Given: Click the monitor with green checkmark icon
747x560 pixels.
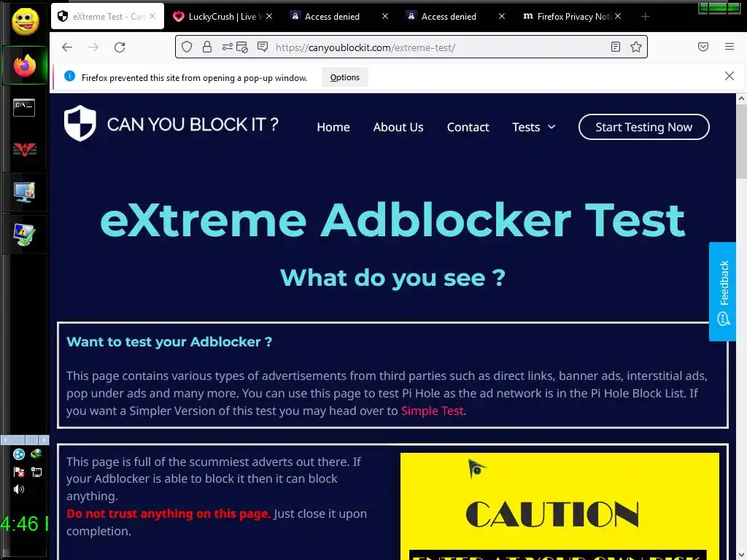Looking at the screenshot, I should [24, 235].
